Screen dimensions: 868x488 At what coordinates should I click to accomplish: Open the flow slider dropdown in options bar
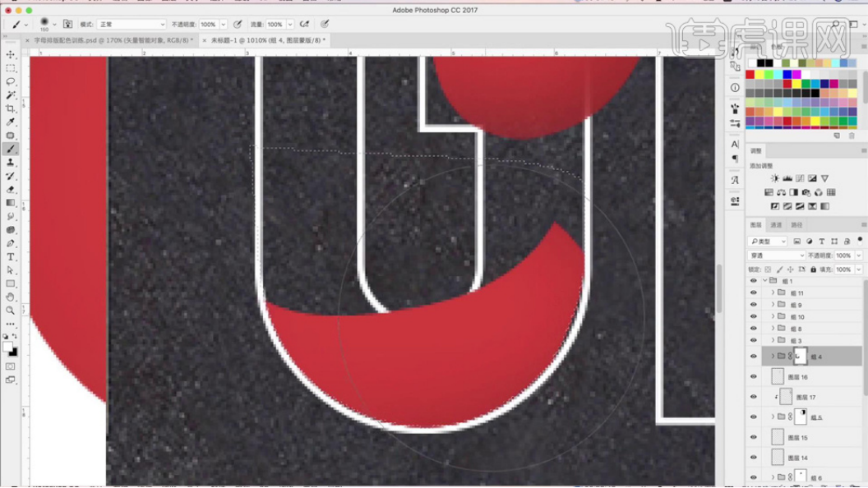point(289,25)
